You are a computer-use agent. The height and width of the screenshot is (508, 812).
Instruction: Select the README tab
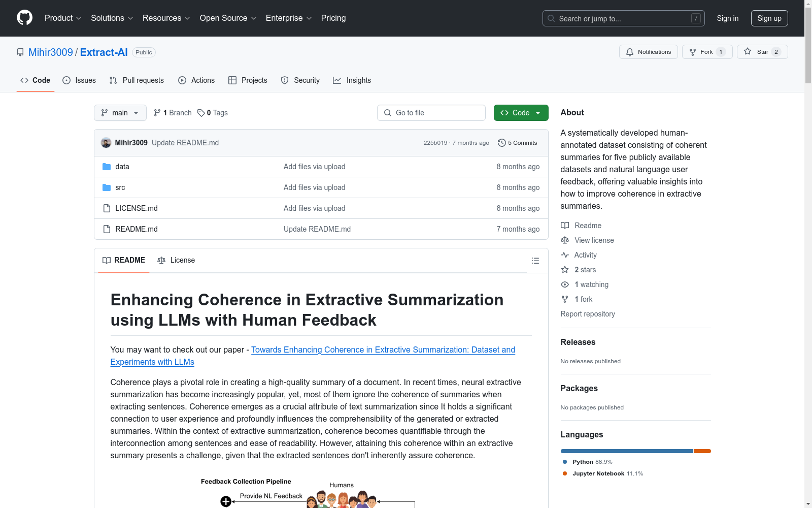[x=124, y=260]
